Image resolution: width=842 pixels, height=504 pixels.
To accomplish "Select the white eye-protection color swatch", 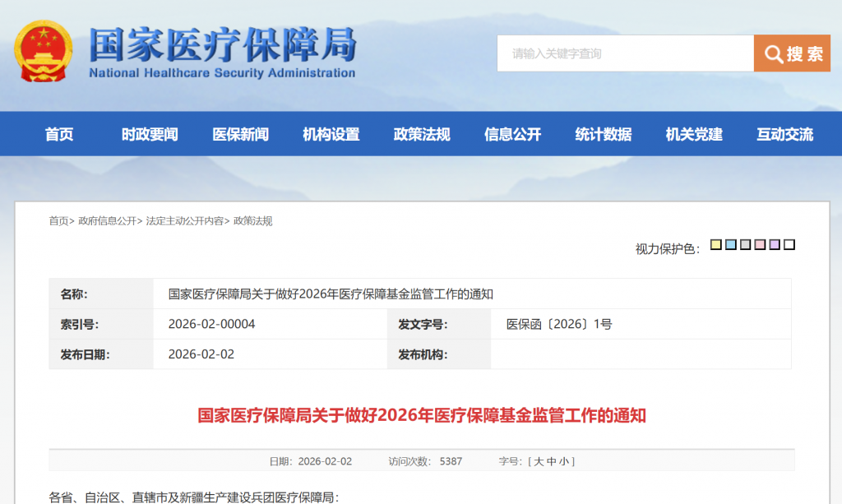I will [x=789, y=245].
